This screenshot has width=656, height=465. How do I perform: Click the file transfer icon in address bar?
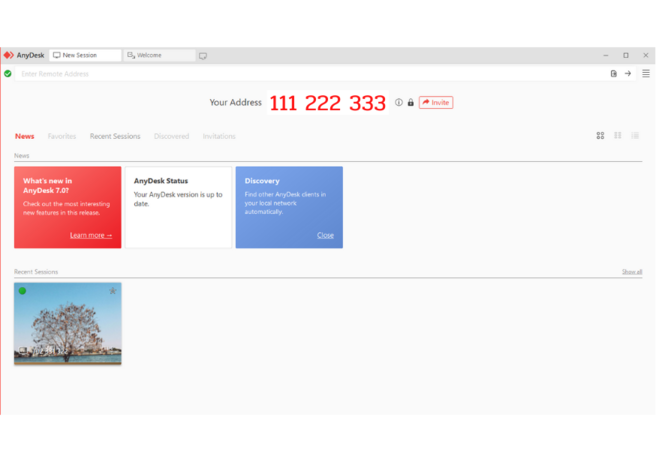(613, 74)
